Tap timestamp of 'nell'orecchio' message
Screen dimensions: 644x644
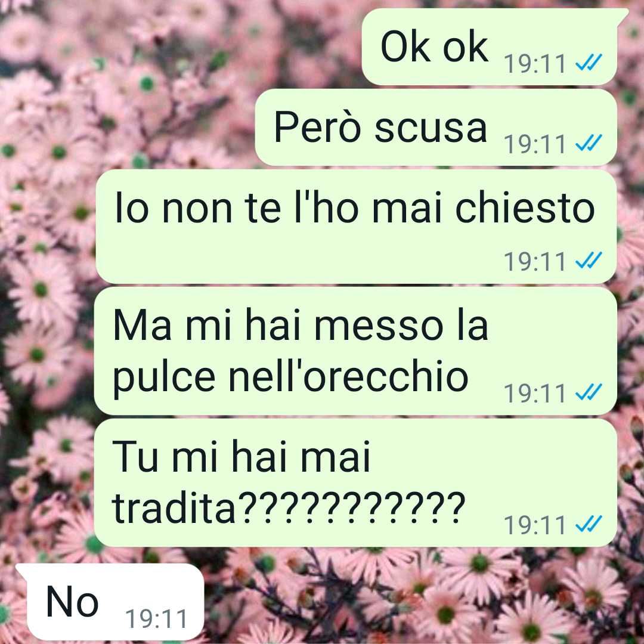535,393
